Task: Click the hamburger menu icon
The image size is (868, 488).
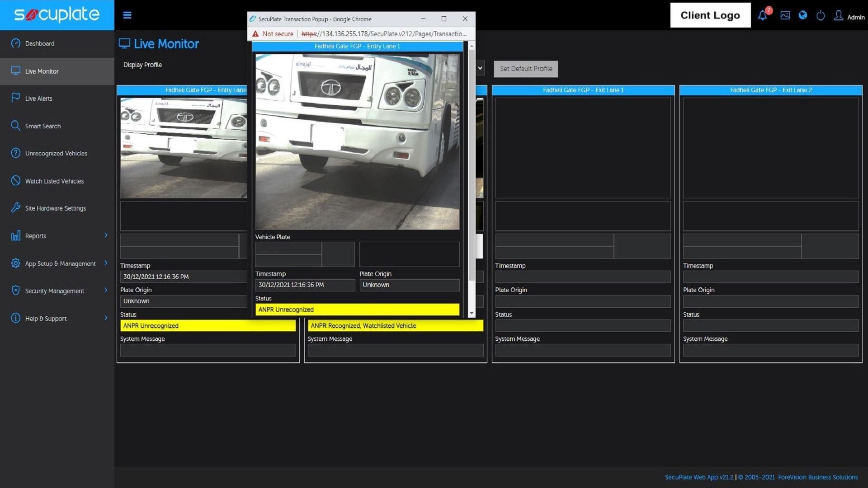Action: pos(127,15)
